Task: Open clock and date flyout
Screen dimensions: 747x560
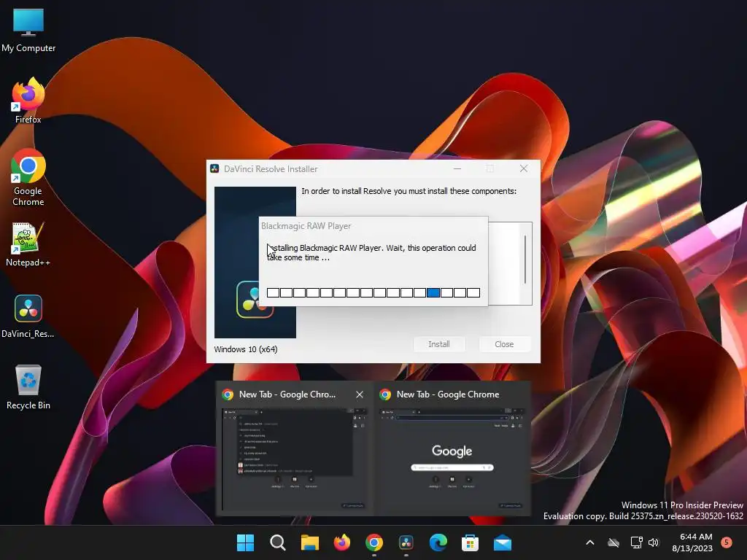Action: 692,542
